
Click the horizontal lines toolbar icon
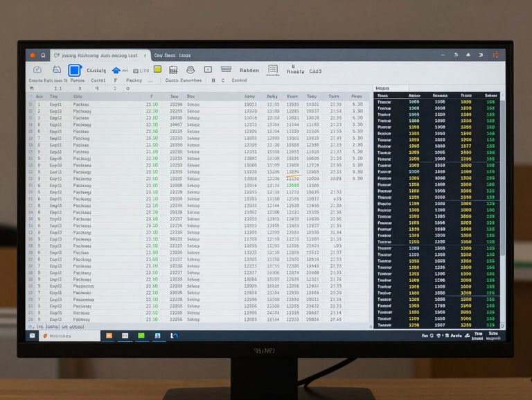pos(226,69)
